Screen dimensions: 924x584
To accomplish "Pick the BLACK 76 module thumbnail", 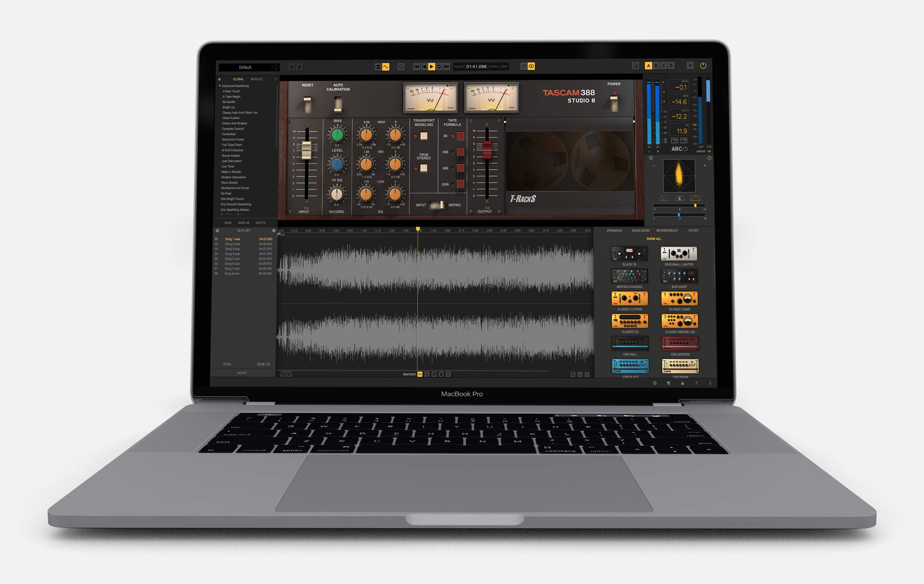I will point(629,254).
